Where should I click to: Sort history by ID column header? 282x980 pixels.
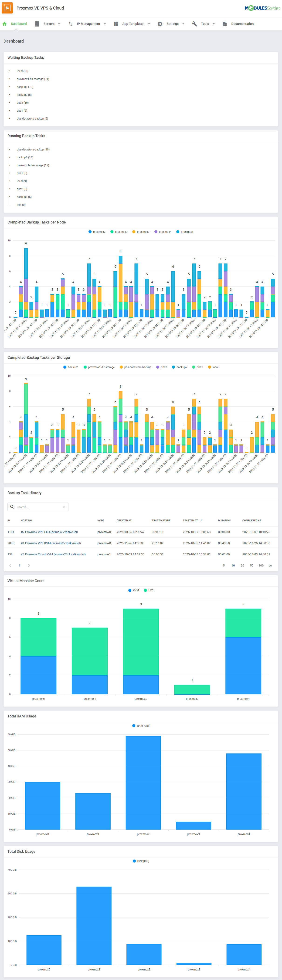click(9, 520)
